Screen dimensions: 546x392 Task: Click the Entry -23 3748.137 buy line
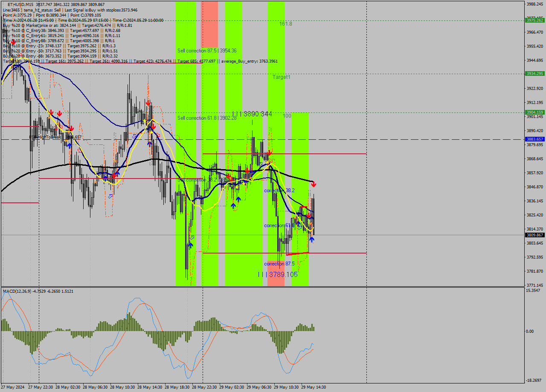pos(59,46)
